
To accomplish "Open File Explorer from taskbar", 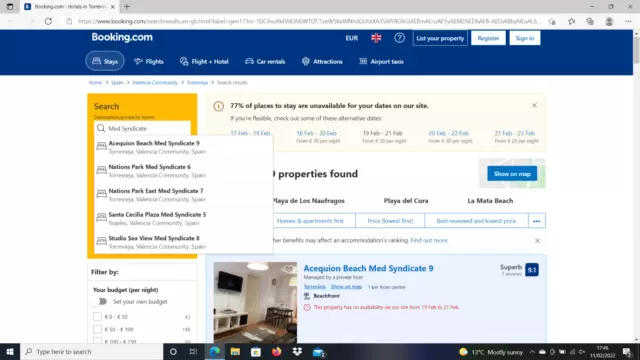I will [235, 351].
